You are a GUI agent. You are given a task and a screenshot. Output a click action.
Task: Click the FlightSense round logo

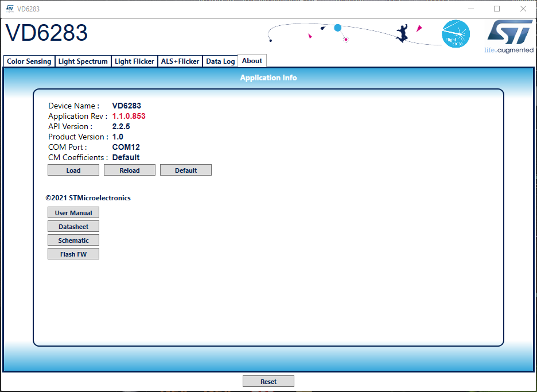(456, 34)
